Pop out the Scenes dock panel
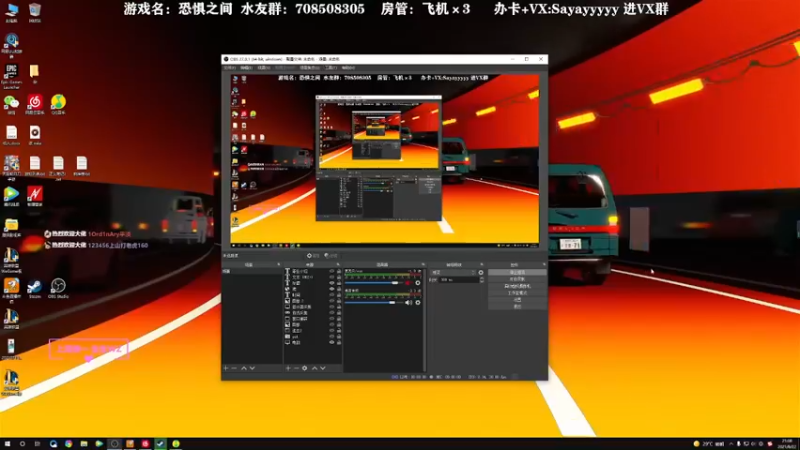800x450 pixels. click(x=279, y=265)
